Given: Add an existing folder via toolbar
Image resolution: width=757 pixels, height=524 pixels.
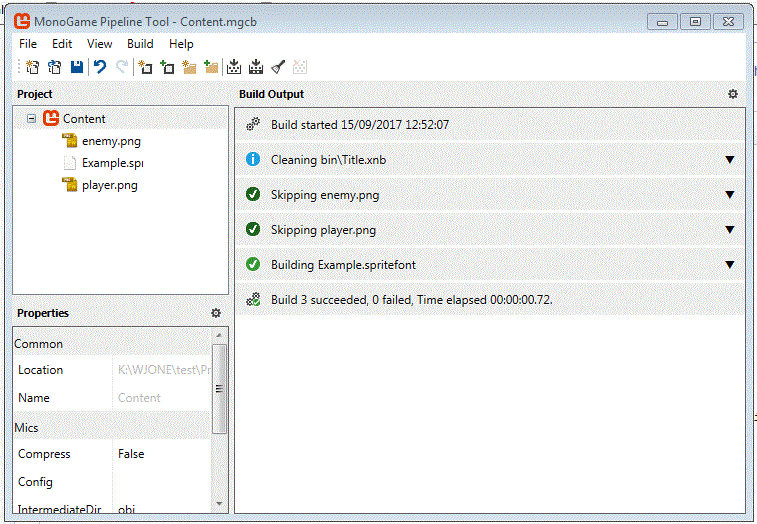Looking at the screenshot, I should 211,67.
